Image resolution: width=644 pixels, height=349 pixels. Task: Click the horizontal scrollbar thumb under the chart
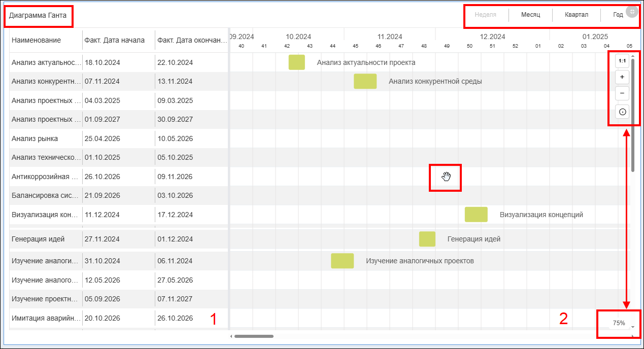(x=254, y=336)
